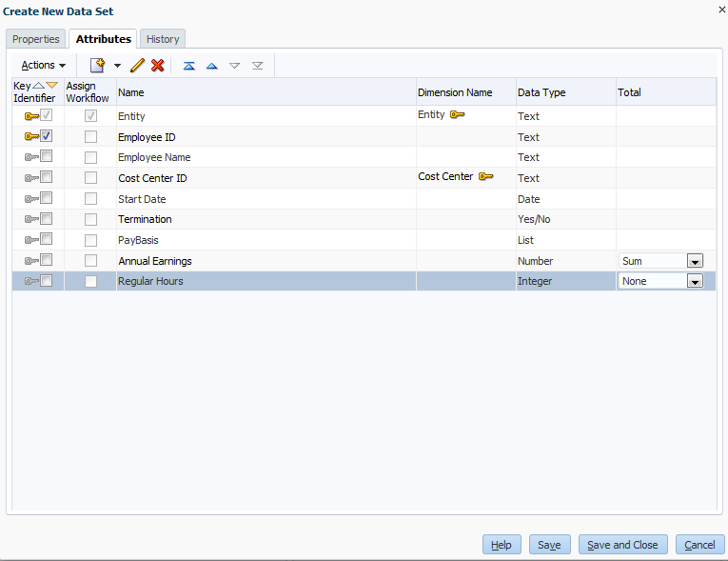Check Key Identifier for Termination
728x561 pixels.
click(46, 218)
